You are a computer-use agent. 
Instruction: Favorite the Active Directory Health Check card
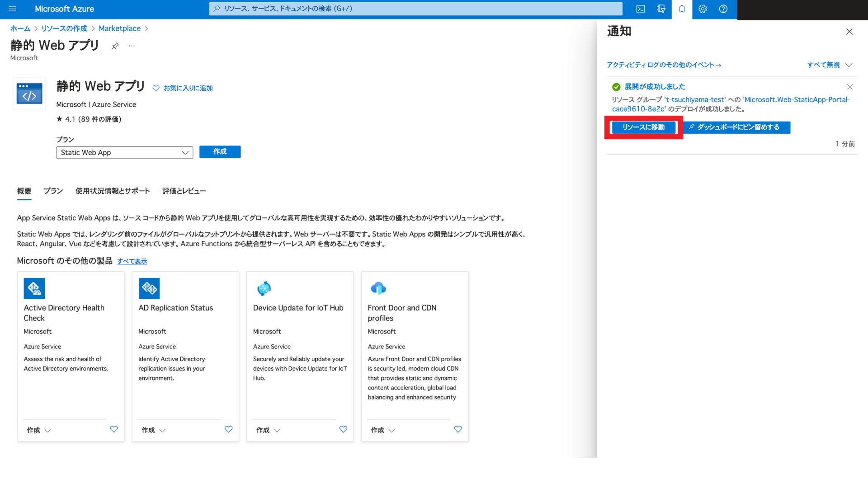click(x=114, y=429)
